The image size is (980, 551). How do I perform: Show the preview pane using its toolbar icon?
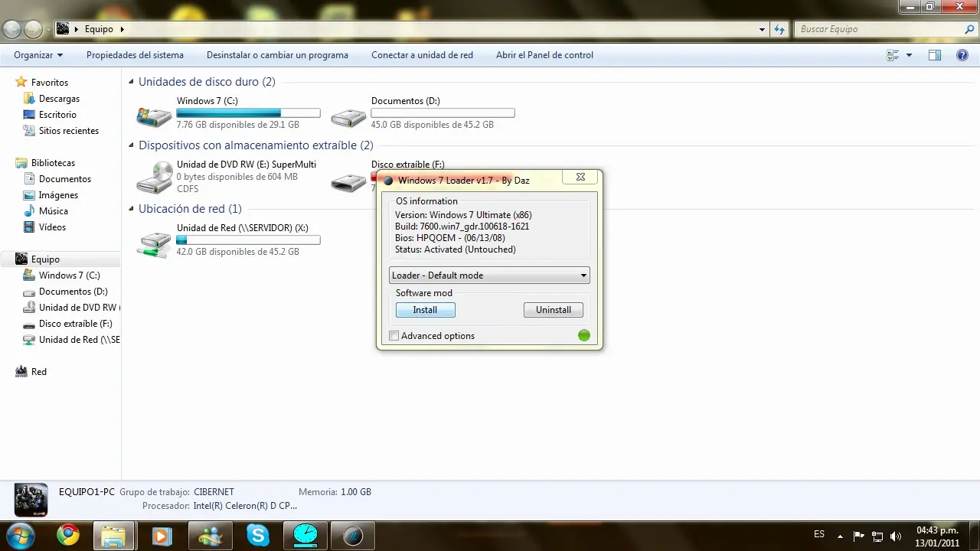click(x=934, y=54)
